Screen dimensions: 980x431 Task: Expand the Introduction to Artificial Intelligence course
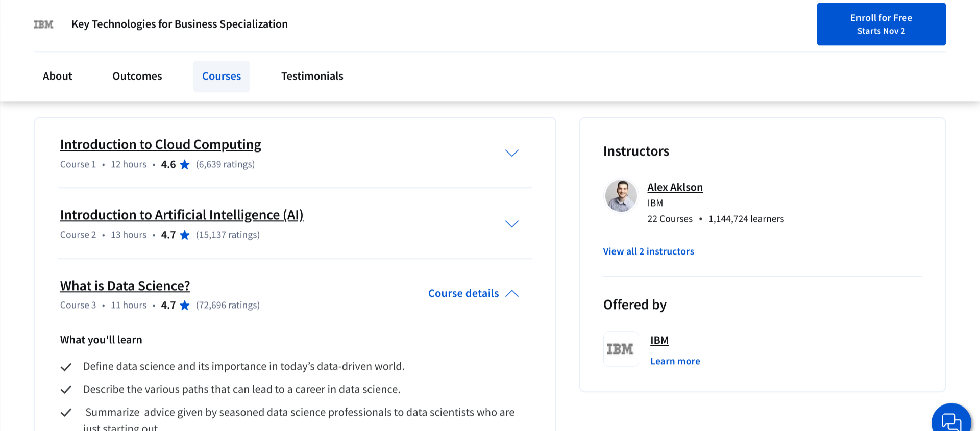[x=511, y=224]
